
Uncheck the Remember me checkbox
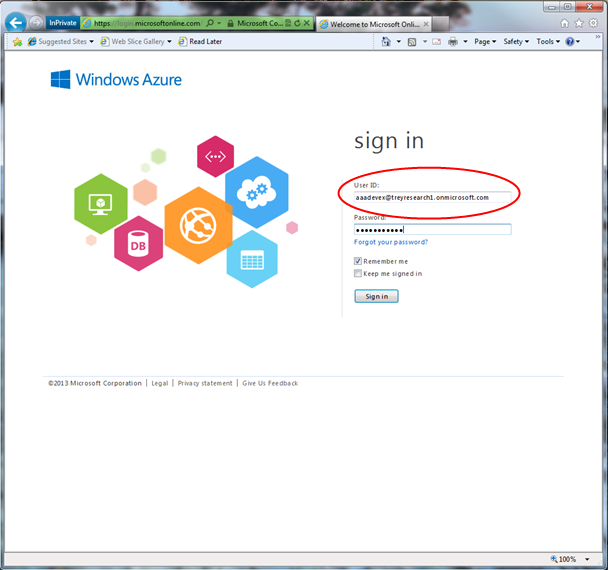tap(358, 261)
